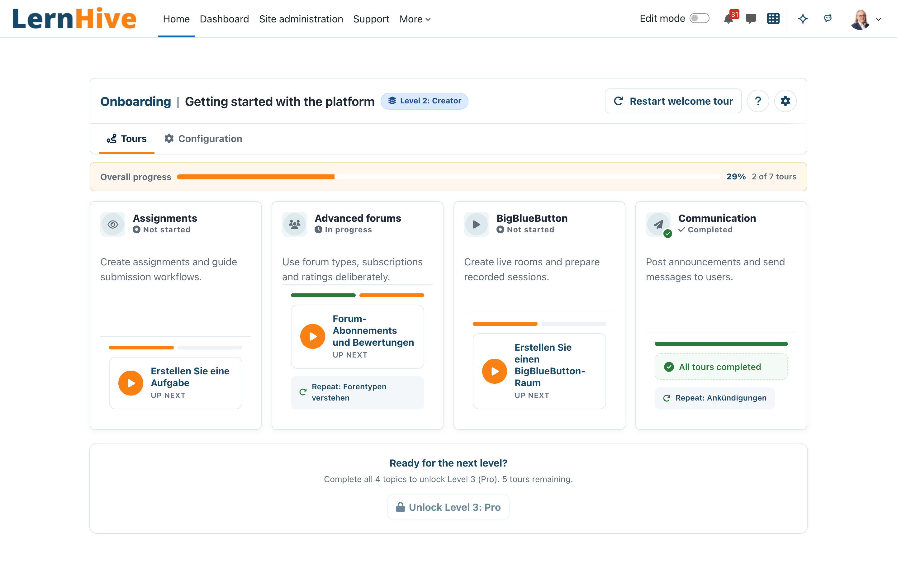This screenshot has height=588, width=897.
Task: Select the Tours tab
Action: (x=127, y=139)
